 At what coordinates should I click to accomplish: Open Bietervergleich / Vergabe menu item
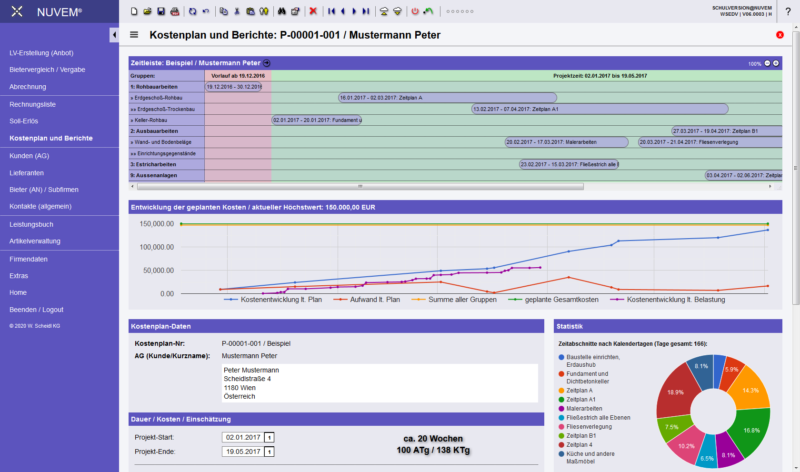click(47, 69)
